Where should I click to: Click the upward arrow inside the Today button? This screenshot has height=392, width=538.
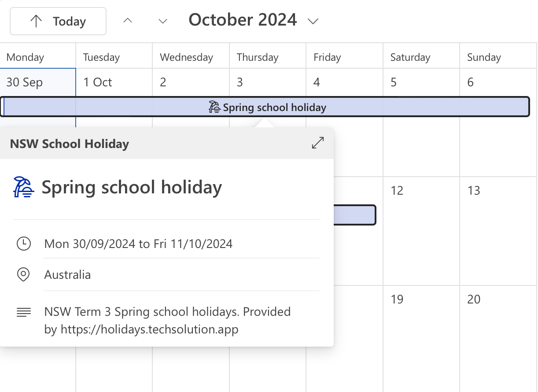tap(37, 20)
